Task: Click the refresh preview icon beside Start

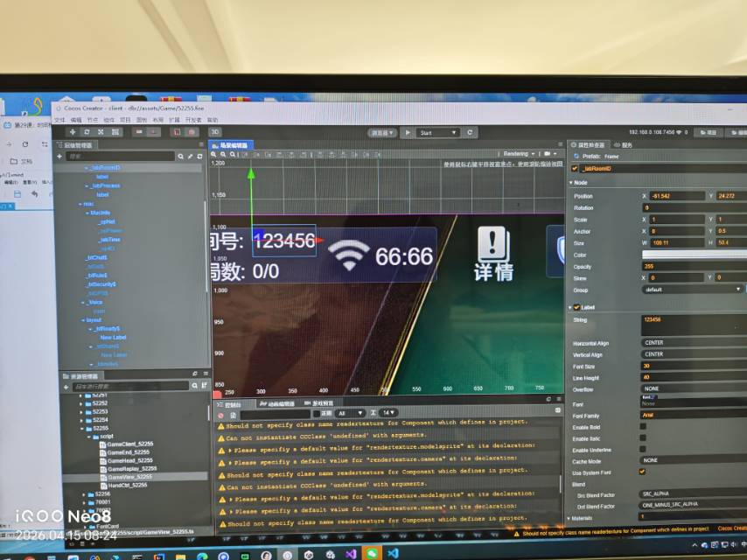Action: point(471,133)
